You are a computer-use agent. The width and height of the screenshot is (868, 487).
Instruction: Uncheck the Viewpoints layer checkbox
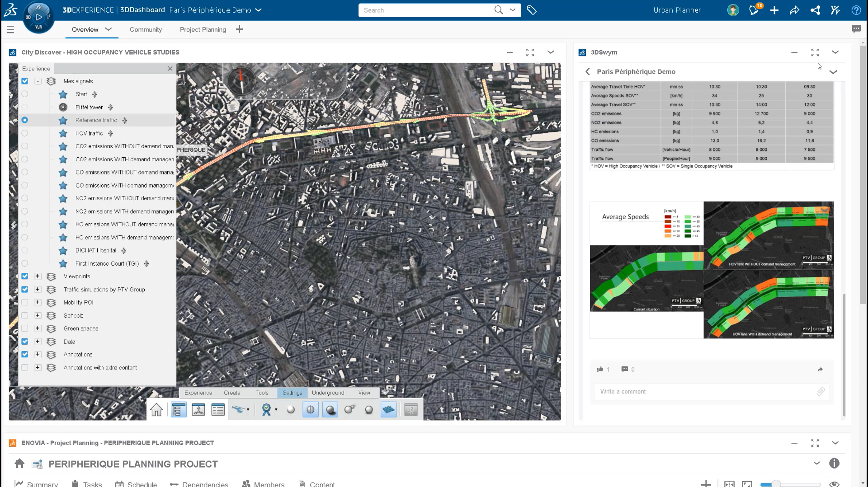25,276
